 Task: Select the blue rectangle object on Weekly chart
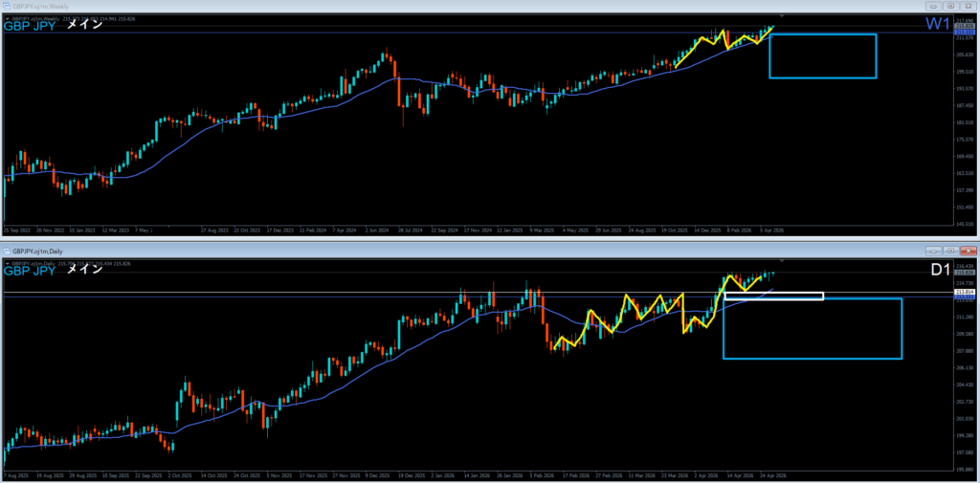822,56
